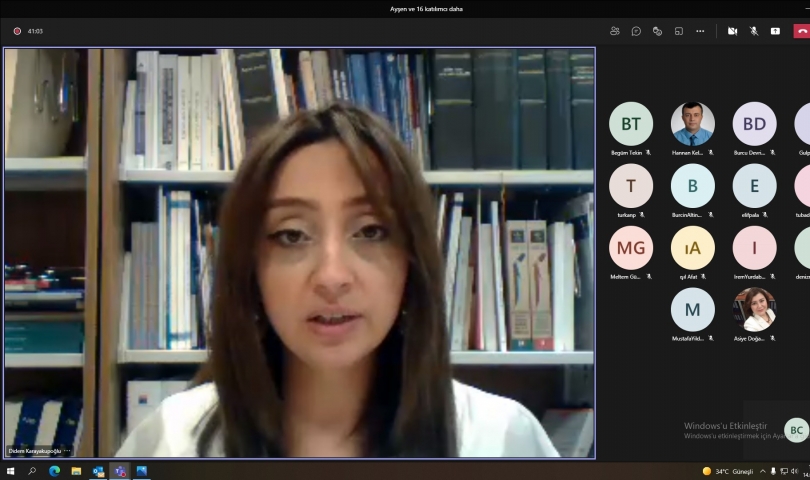Switch to Microsoft Teams taskbar icon
Image resolution: width=810 pixels, height=480 pixels.
click(x=120, y=471)
